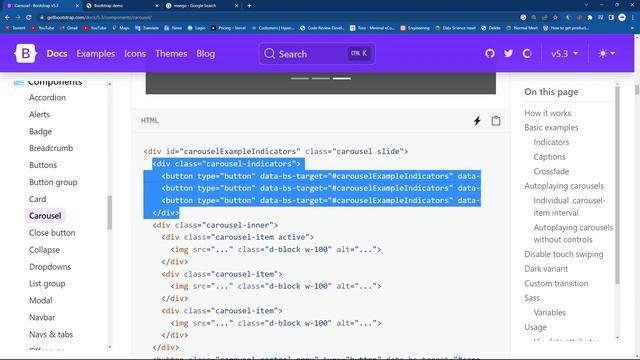This screenshot has width=640, height=360.
Task: Open Breadcrumb in the sidebar
Action: pos(51,148)
